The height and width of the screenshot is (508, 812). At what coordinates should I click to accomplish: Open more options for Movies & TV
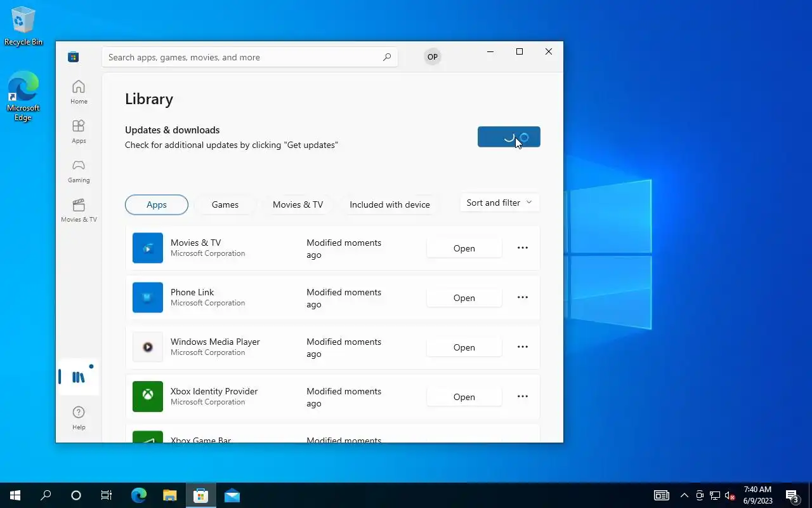[x=523, y=248]
